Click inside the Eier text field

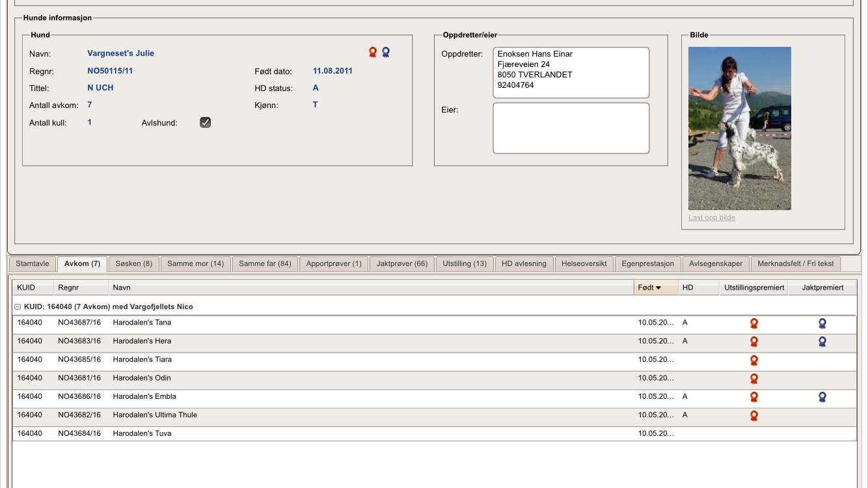[x=571, y=128]
